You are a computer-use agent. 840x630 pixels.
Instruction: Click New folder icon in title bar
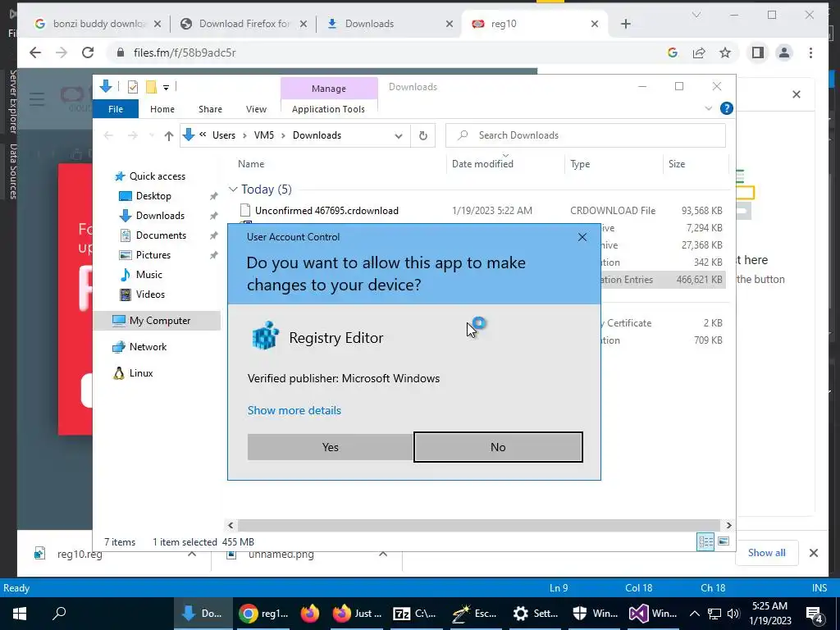click(152, 87)
